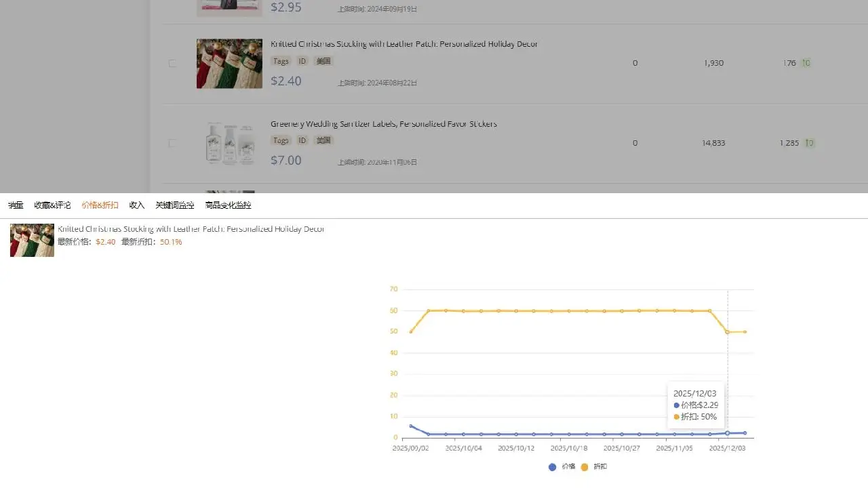Click the orange 折扣 legend marker below the chart
The image size is (868, 488).
586,467
